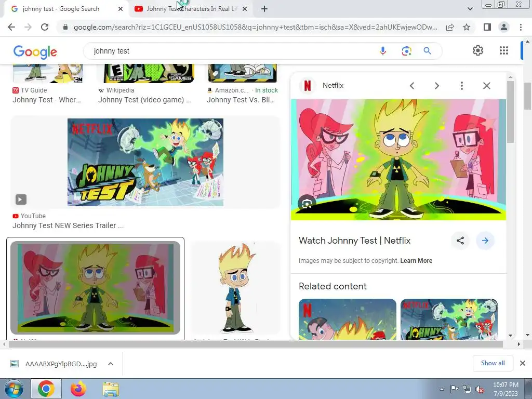Open the Chrome profile avatar

click(504, 27)
